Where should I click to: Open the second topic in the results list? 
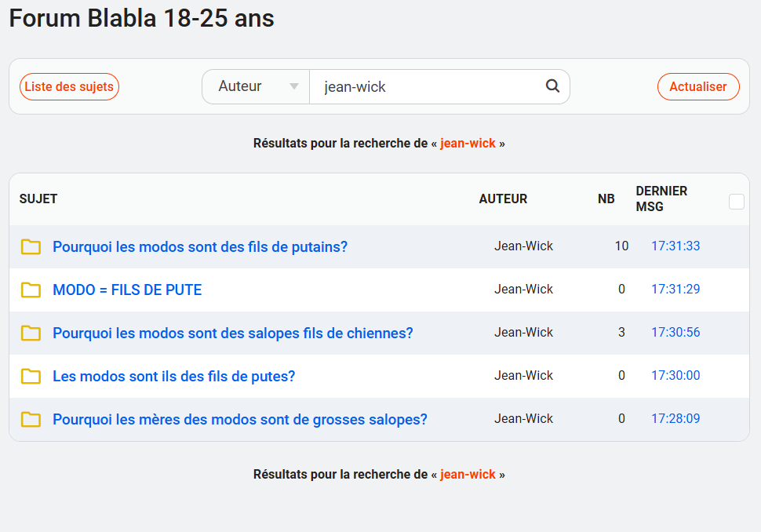(127, 290)
